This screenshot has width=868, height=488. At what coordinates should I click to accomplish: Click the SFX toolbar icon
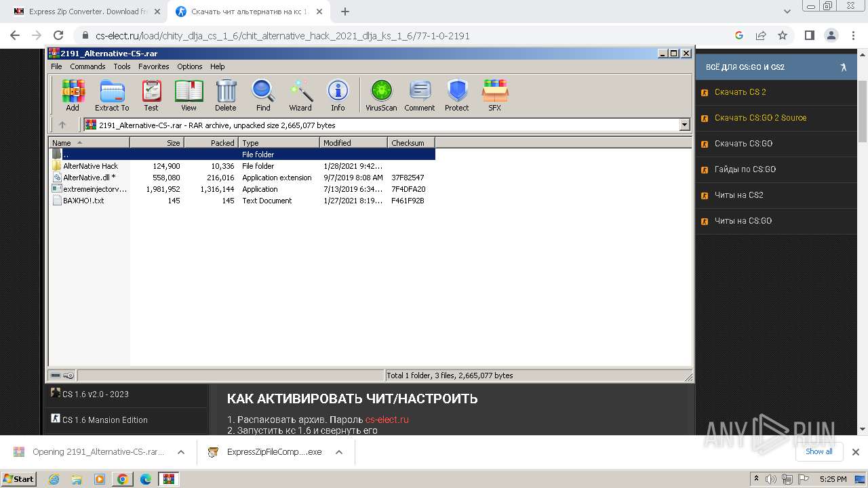tap(495, 96)
